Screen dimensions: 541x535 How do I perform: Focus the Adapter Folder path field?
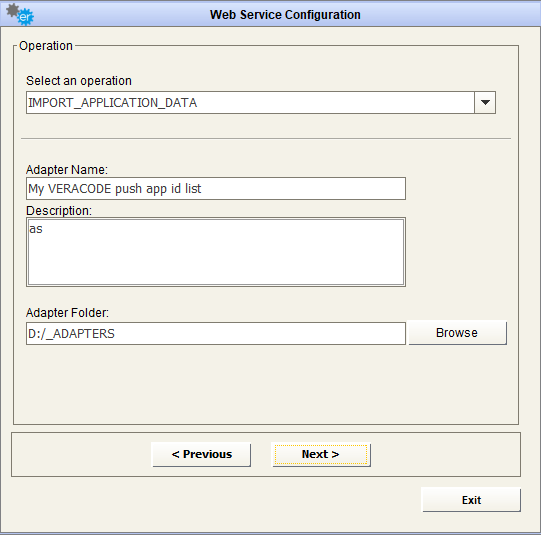[216, 334]
